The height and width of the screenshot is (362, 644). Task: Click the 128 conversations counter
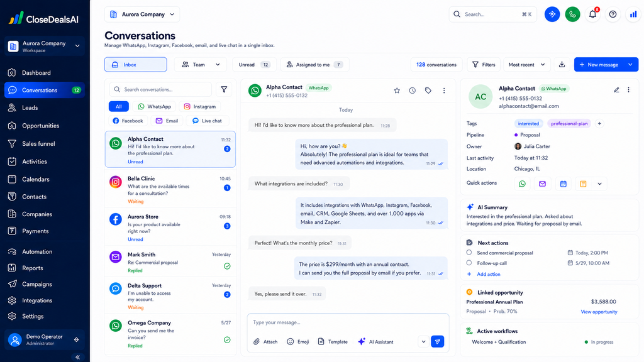436,65
